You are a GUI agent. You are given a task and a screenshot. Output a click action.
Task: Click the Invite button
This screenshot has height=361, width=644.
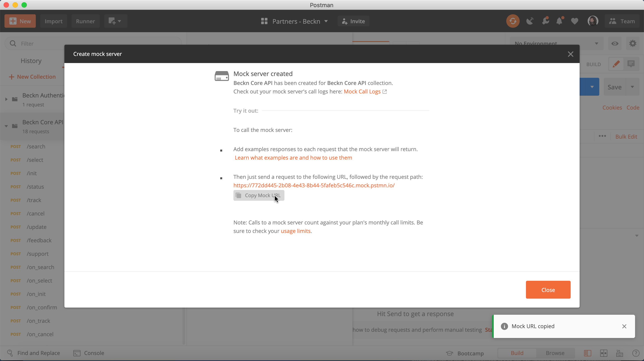coord(353,21)
